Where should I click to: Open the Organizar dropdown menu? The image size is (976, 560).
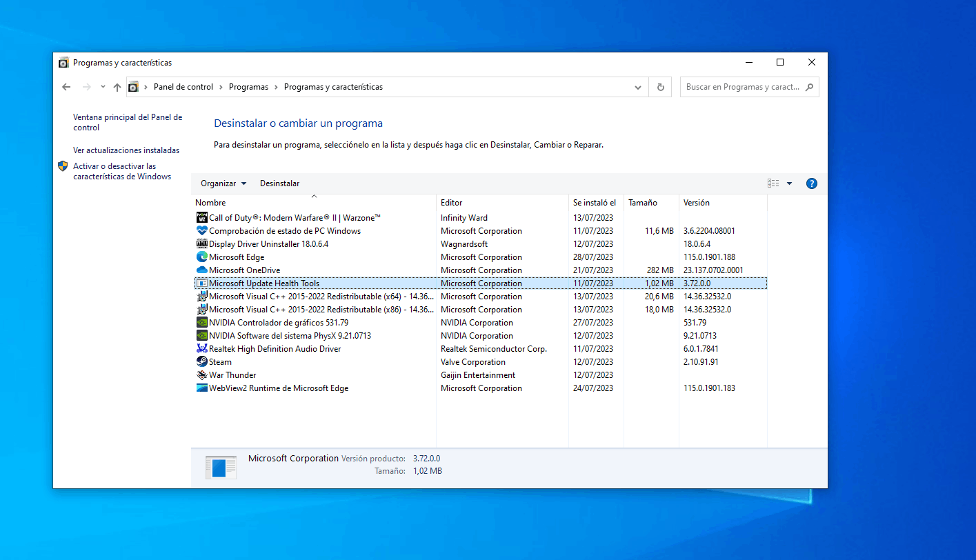click(x=223, y=183)
